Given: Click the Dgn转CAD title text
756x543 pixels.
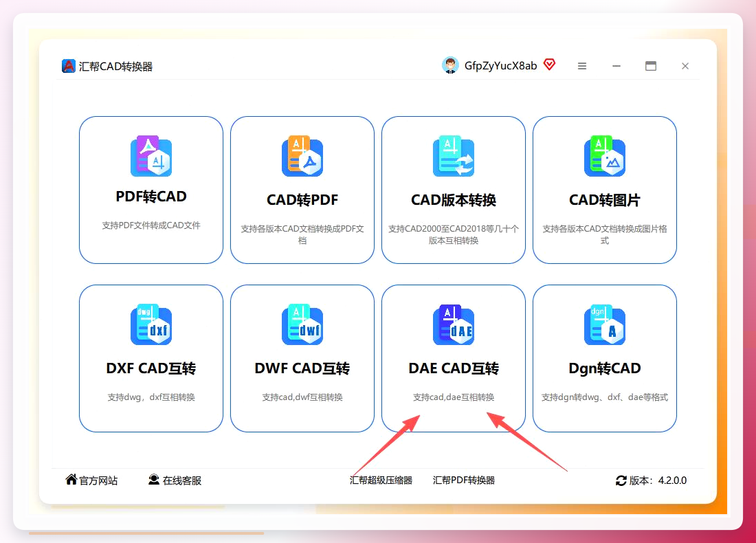Looking at the screenshot, I should (x=605, y=368).
